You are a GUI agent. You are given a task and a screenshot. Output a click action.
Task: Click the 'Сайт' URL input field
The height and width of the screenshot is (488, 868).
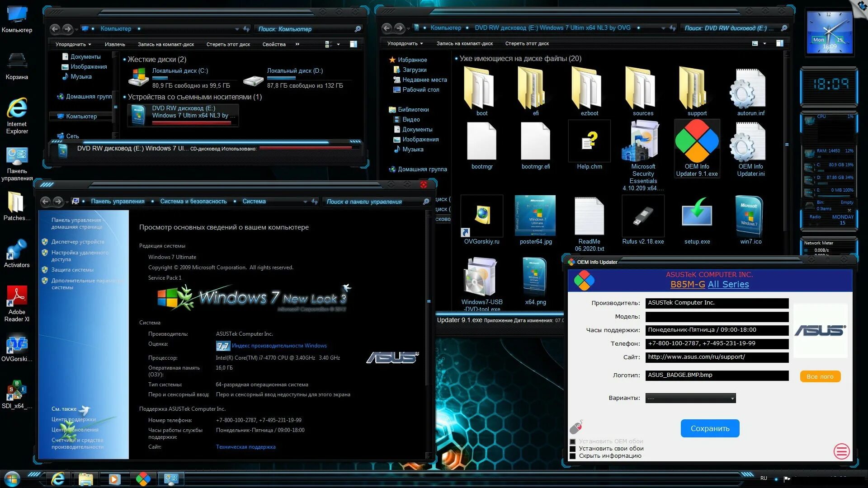click(717, 357)
